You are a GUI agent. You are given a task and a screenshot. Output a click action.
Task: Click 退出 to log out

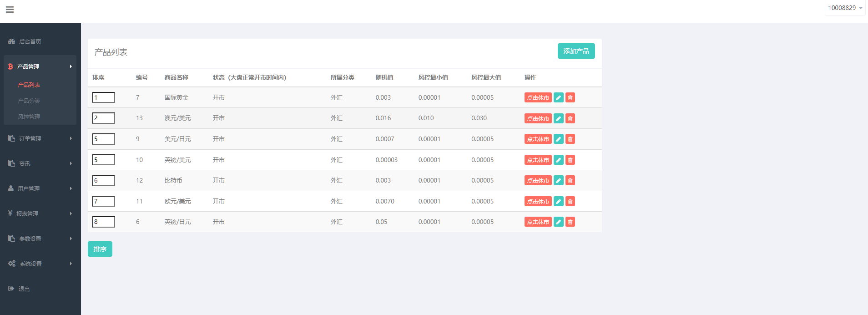click(24, 289)
